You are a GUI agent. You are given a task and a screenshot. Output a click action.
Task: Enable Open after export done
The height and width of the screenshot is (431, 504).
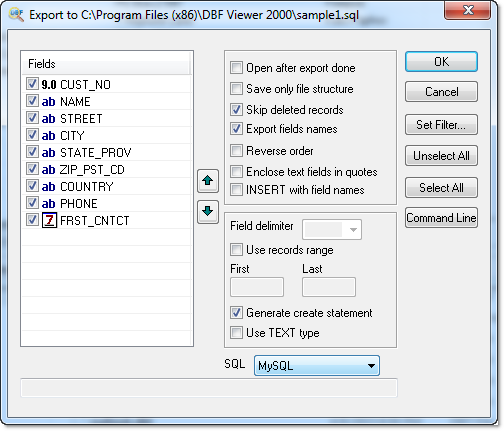pos(236,68)
